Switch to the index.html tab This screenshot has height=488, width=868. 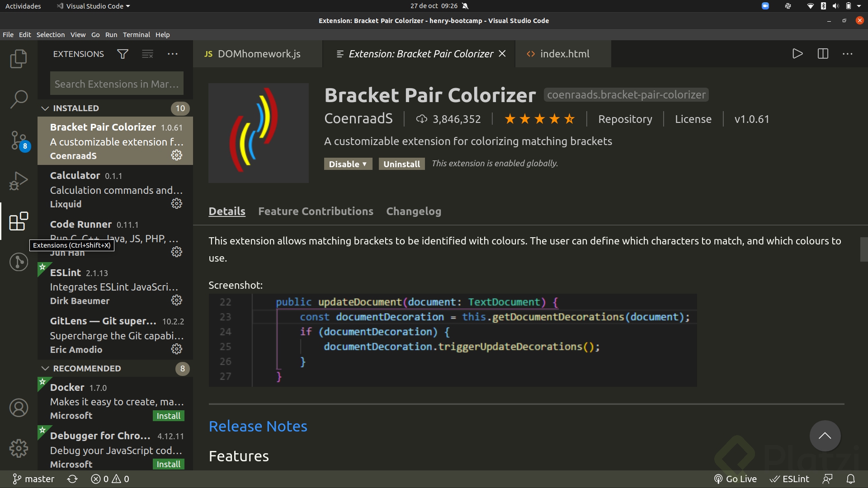563,54
